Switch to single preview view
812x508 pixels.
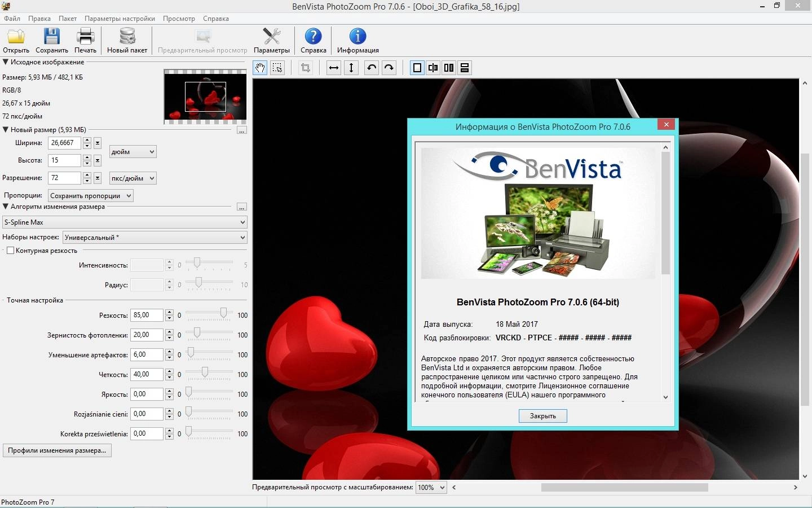(x=417, y=68)
